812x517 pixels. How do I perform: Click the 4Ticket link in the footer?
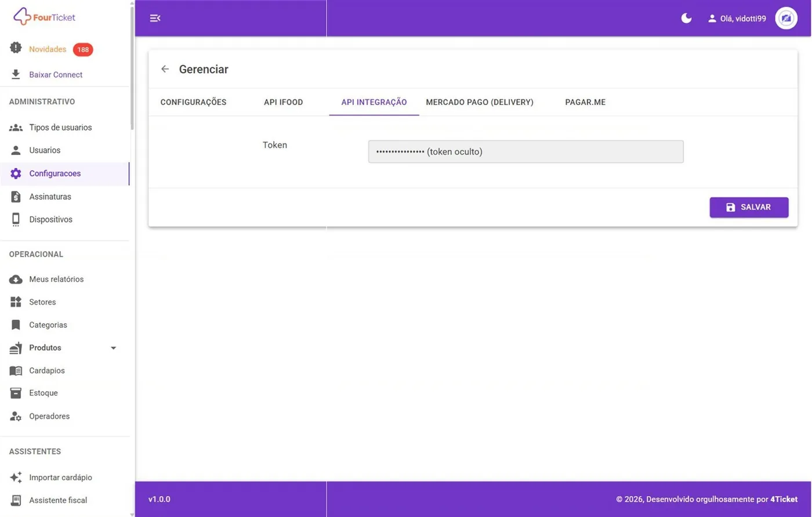click(x=784, y=499)
